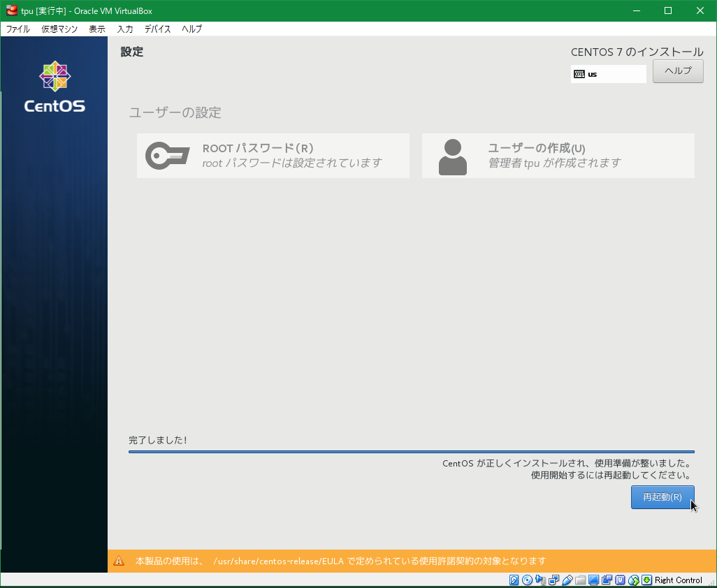Click the shared folders status icon
The width and height of the screenshot is (717, 588).
click(580, 580)
